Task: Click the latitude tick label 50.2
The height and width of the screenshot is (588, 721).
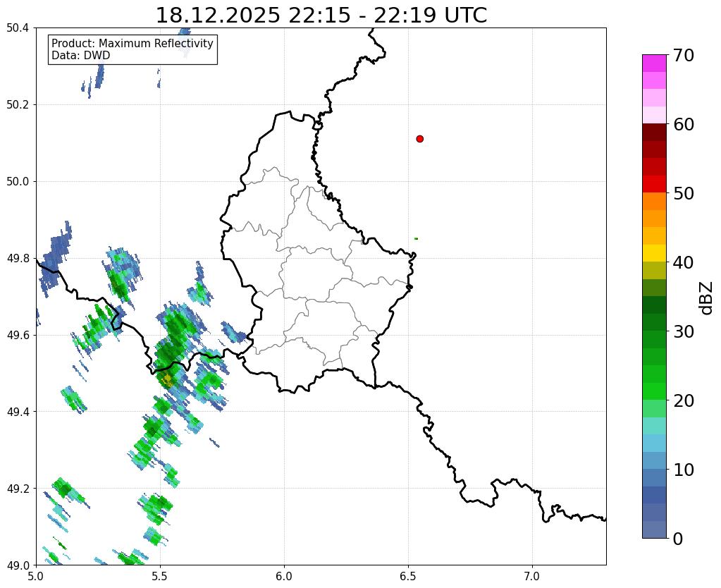Action: pos(18,105)
